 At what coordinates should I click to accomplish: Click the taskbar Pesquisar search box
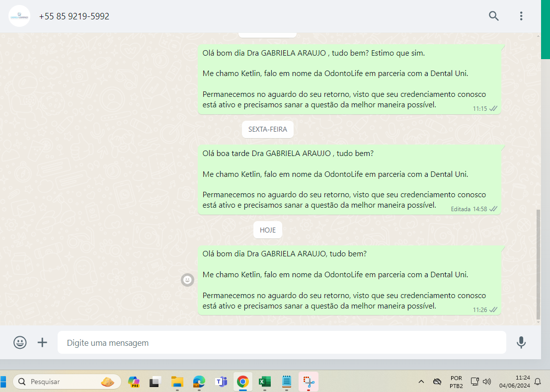[x=67, y=382]
